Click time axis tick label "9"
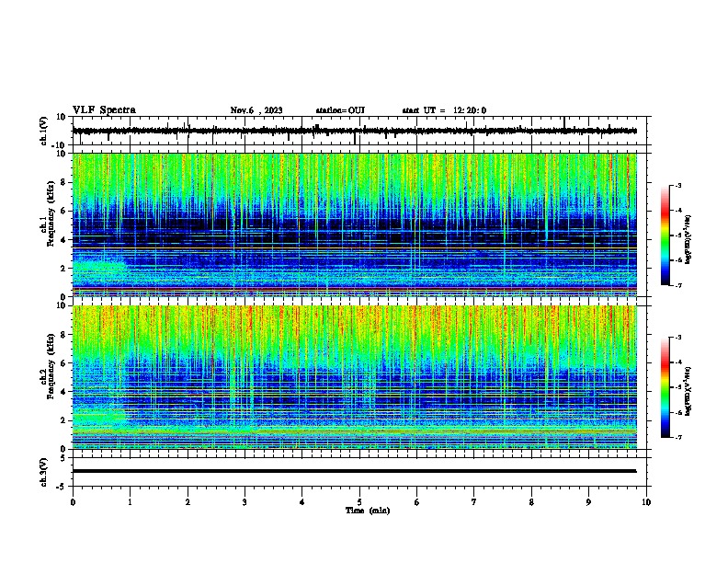Viewport: 728px width, 563px height. (x=588, y=502)
